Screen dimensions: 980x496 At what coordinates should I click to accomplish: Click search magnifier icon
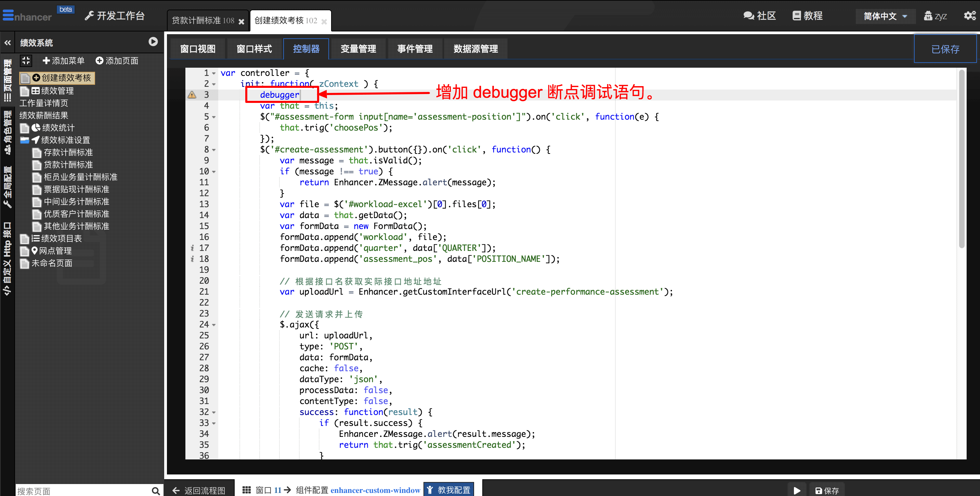156,491
